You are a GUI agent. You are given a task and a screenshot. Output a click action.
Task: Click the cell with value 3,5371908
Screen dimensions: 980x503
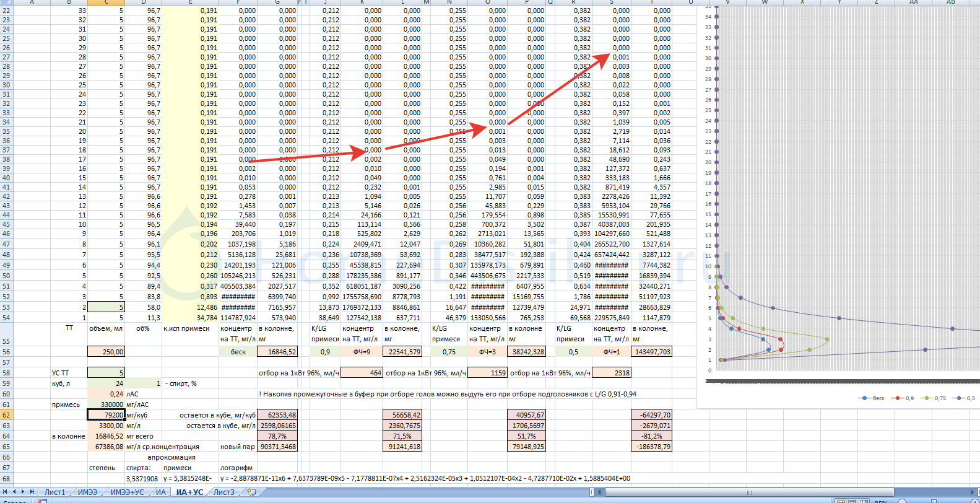click(x=143, y=478)
